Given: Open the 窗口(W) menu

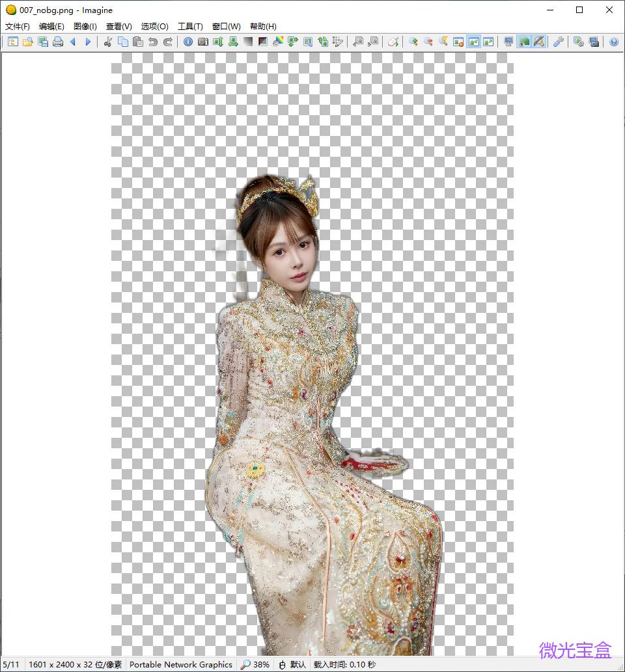Looking at the screenshot, I should [x=226, y=27].
